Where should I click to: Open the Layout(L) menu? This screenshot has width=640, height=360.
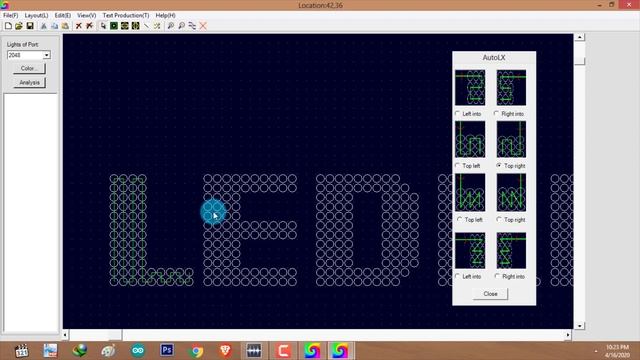[x=36, y=15]
